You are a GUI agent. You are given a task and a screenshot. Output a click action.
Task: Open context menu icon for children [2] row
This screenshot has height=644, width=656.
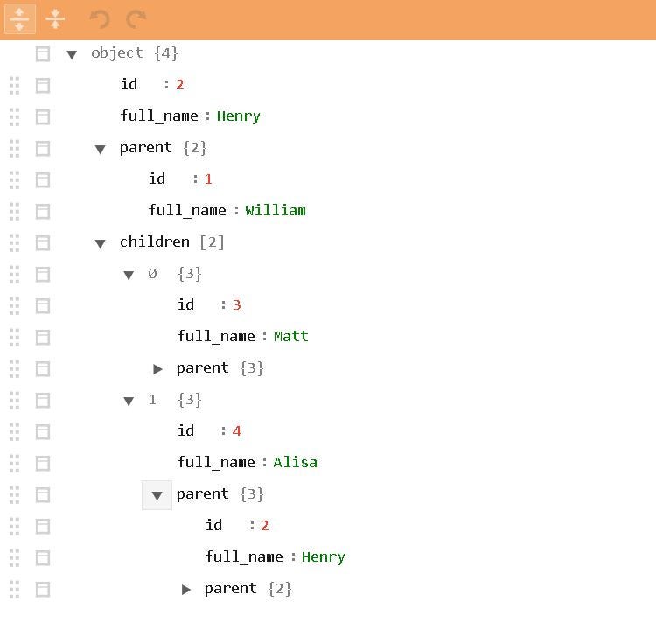click(x=43, y=243)
